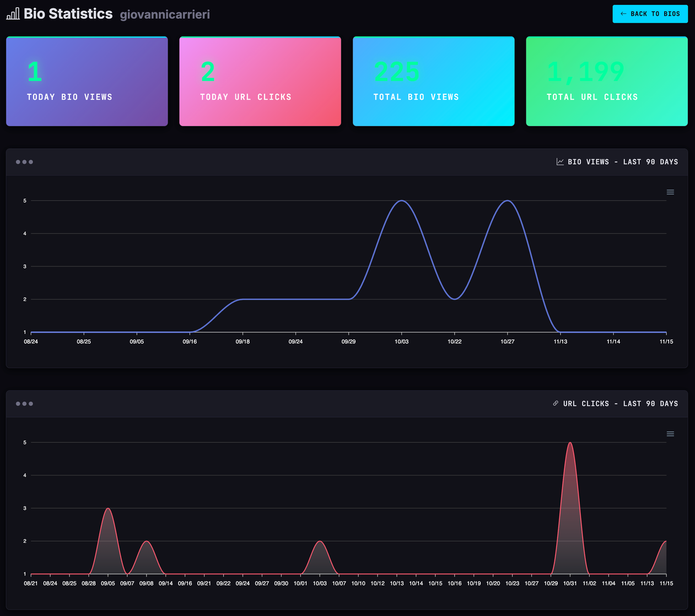Click the 10/31 peak on URL Clicks chart
Image resolution: width=695 pixels, height=616 pixels.
tap(570, 444)
